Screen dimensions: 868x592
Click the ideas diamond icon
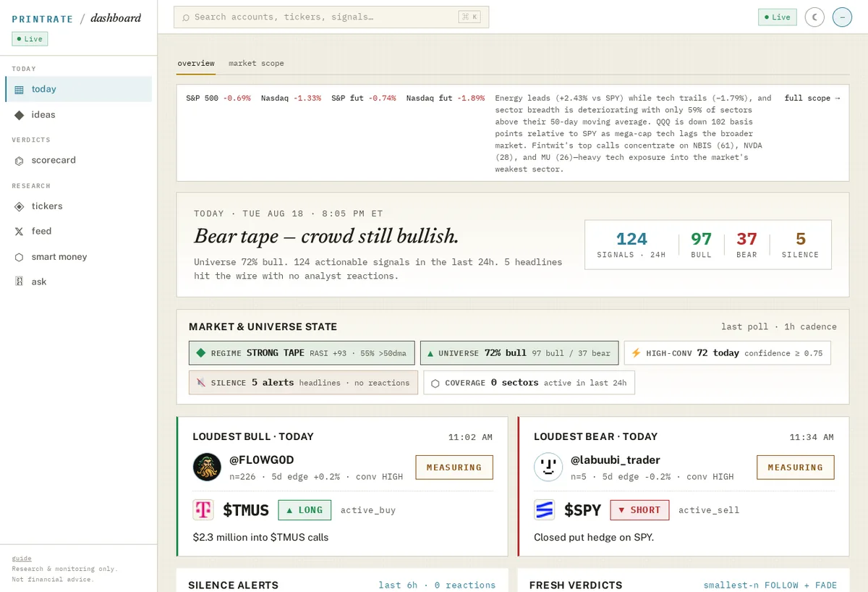point(20,115)
